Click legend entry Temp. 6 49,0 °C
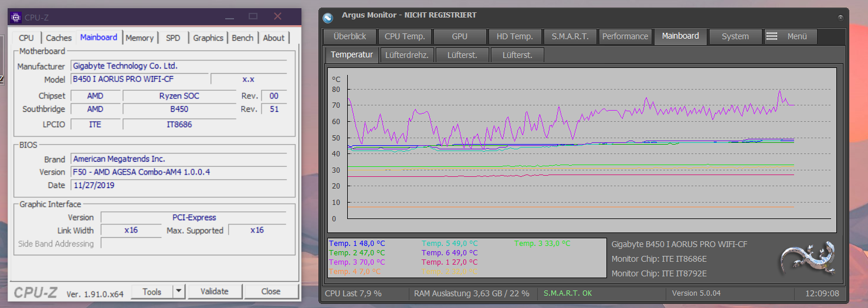Viewport: 868px width, 308px height. point(450,252)
